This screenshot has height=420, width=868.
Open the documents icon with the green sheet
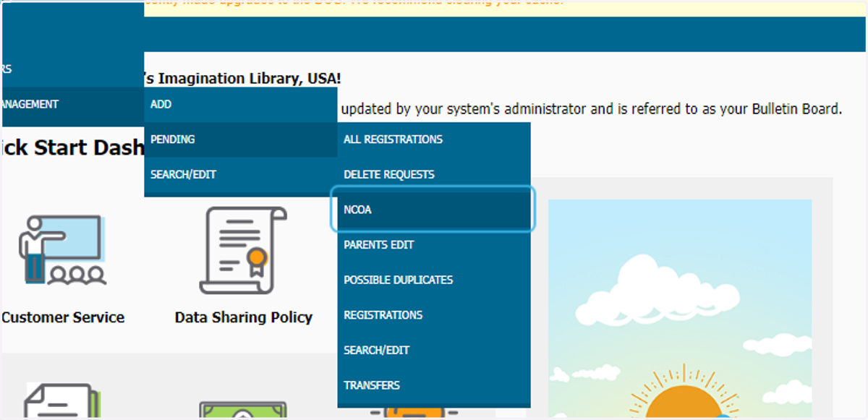63,401
